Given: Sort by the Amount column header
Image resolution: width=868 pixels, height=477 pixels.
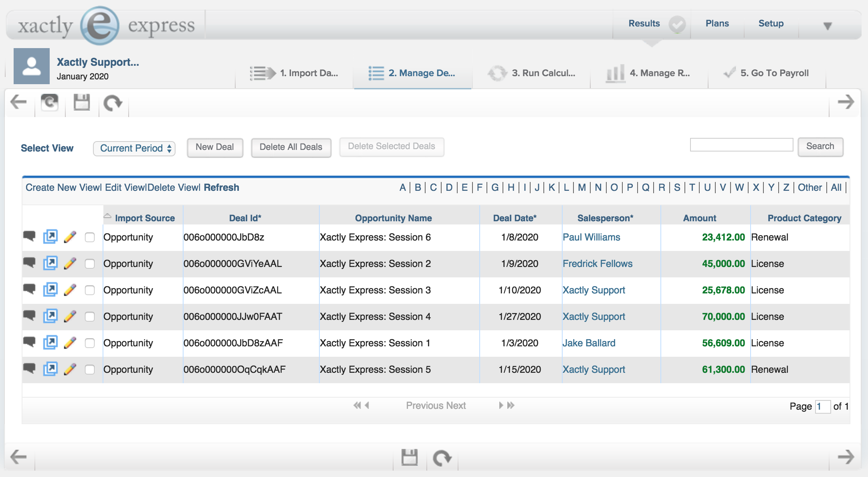Looking at the screenshot, I should pos(700,218).
